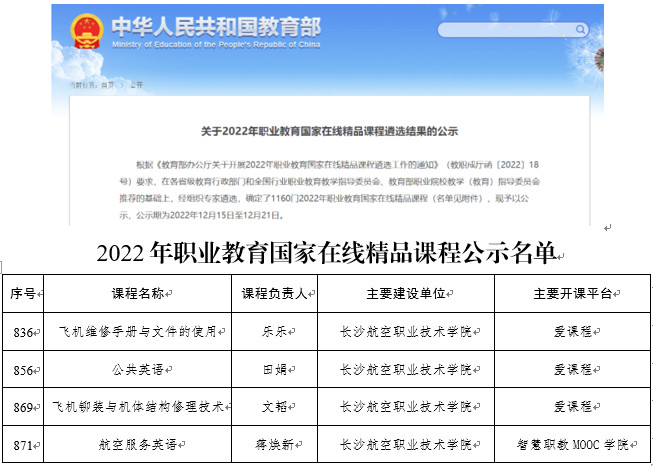This screenshot has height=466, width=653.
Task: Click the name 蒋焕新 in row 871
Action: pyautogui.click(x=279, y=443)
